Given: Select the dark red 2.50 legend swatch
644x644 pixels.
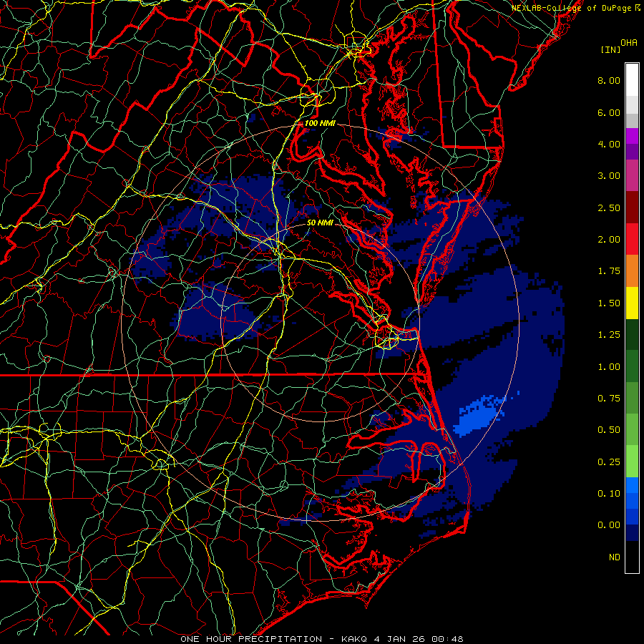Looking at the screenshot, I should (632, 208).
